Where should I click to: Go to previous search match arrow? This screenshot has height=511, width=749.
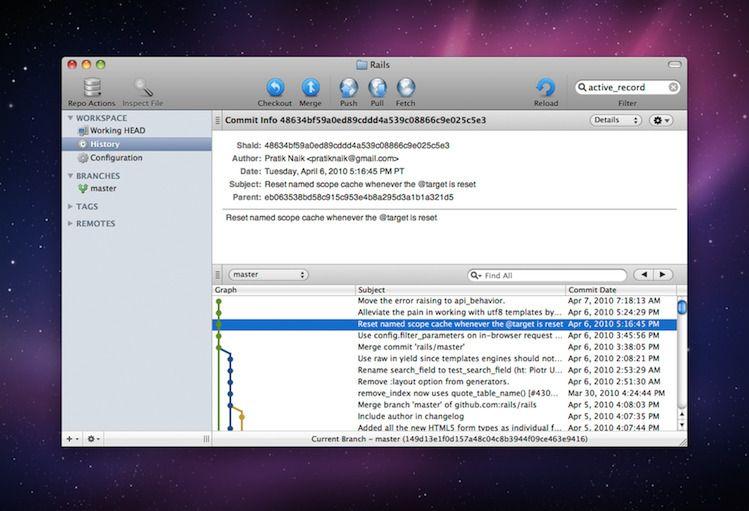[x=644, y=275]
